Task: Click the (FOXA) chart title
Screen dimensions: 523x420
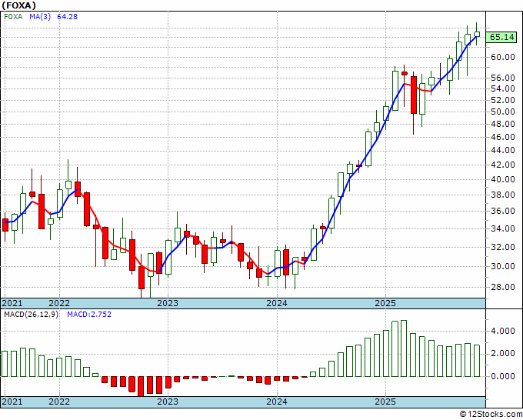Action: (x=18, y=5)
